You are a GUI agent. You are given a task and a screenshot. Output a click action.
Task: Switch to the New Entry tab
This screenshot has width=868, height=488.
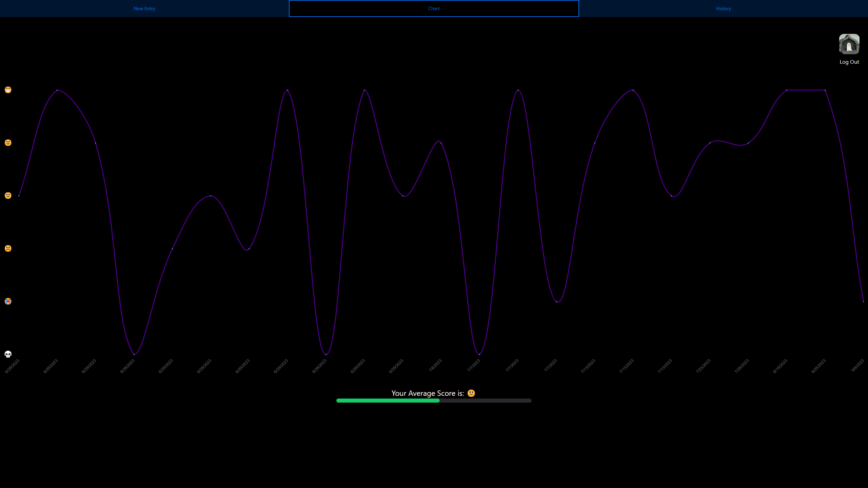(x=144, y=8)
